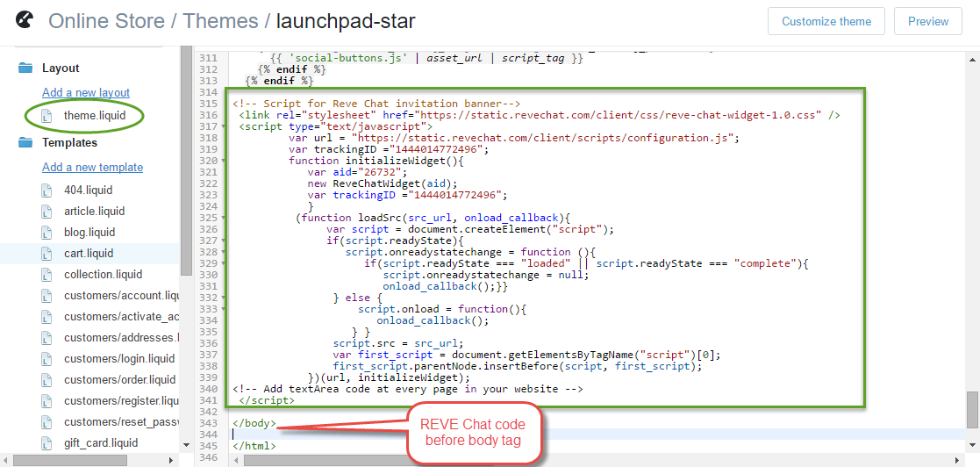Viewport: 980px width, 467px height.
Task: Click the social-buttons.js asset line
Action: click(x=426, y=58)
